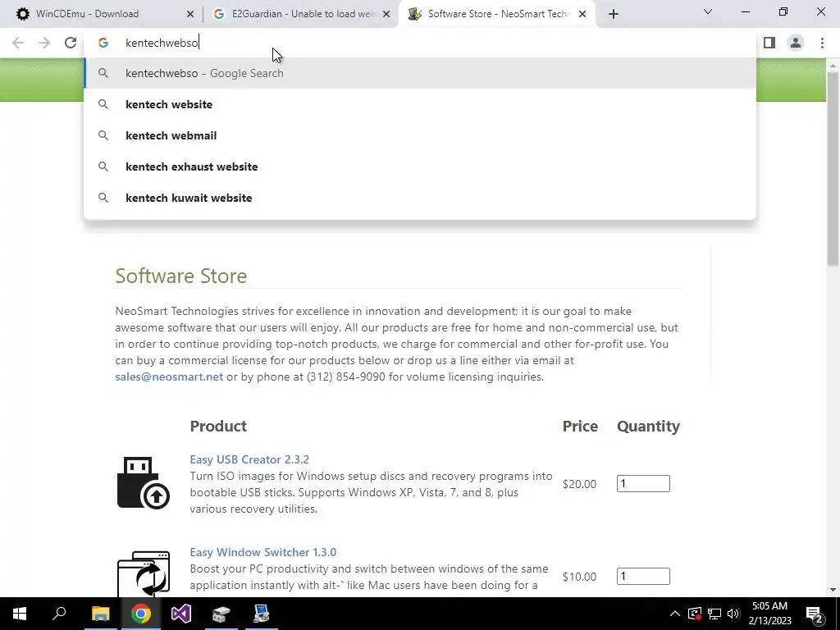Click the Google icon in address bar

tap(103, 43)
